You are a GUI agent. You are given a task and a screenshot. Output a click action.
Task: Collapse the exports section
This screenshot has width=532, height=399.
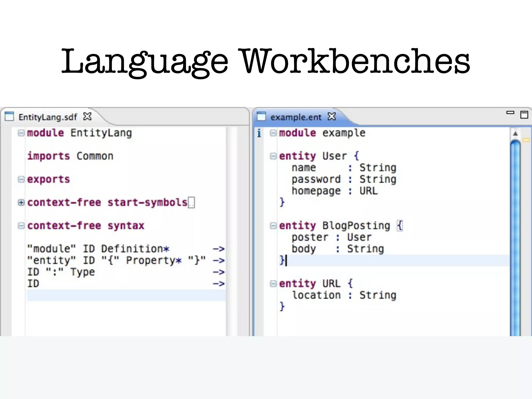click(21, 179)
